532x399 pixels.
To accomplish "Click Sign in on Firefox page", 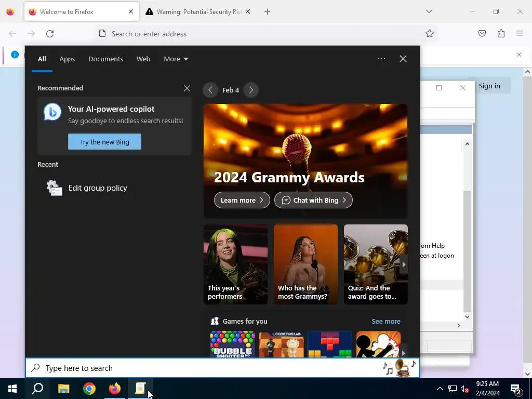I will coord(489,86).
